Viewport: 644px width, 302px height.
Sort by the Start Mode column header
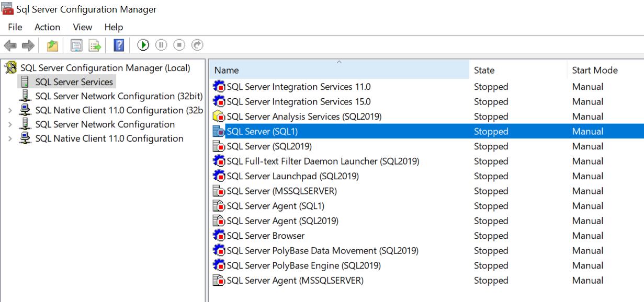605,70
